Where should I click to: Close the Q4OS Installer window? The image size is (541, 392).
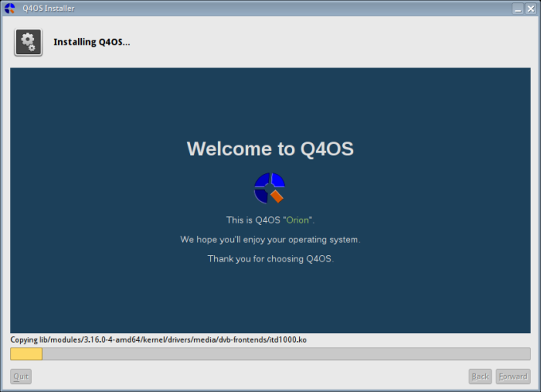[x=531, y=9]
